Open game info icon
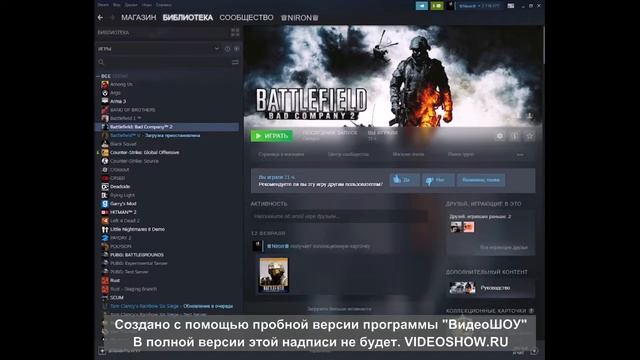This screenshot has width=640, height=360. (x=515, y=136)
